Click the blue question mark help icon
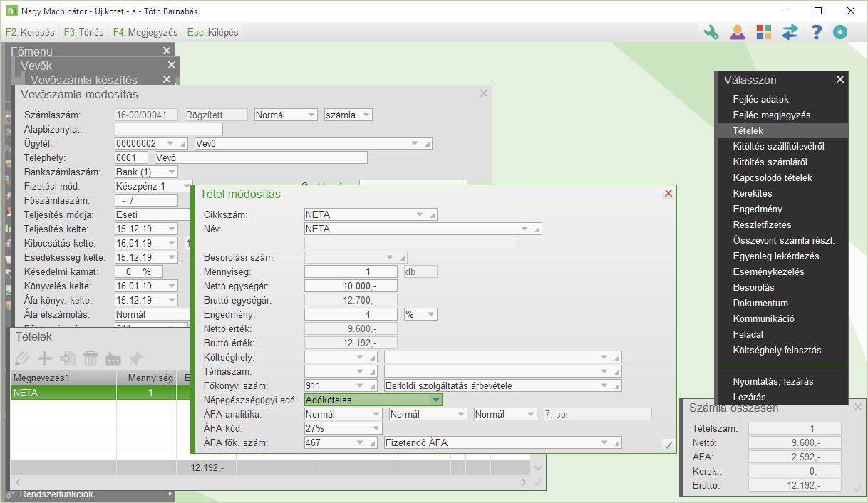868x503 pixels. (817, 32)
